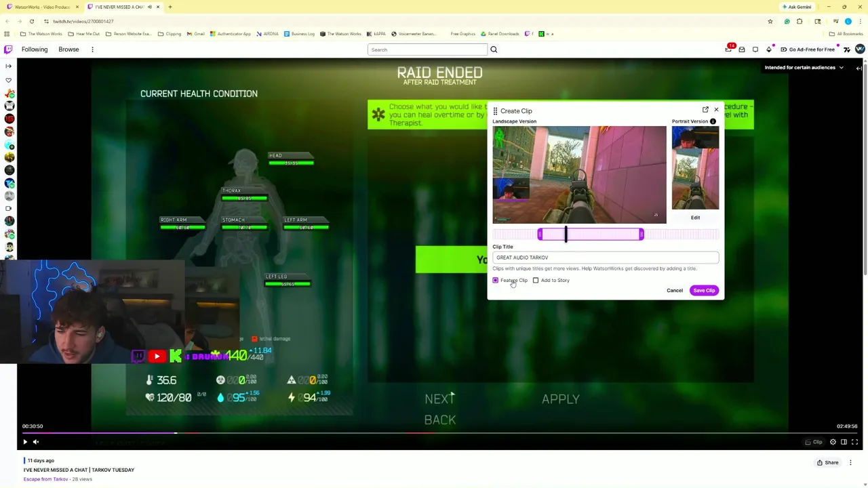Click the heart icon in left sidebar
The width and height of the screenshot is (868, 488).
(8, 80)
